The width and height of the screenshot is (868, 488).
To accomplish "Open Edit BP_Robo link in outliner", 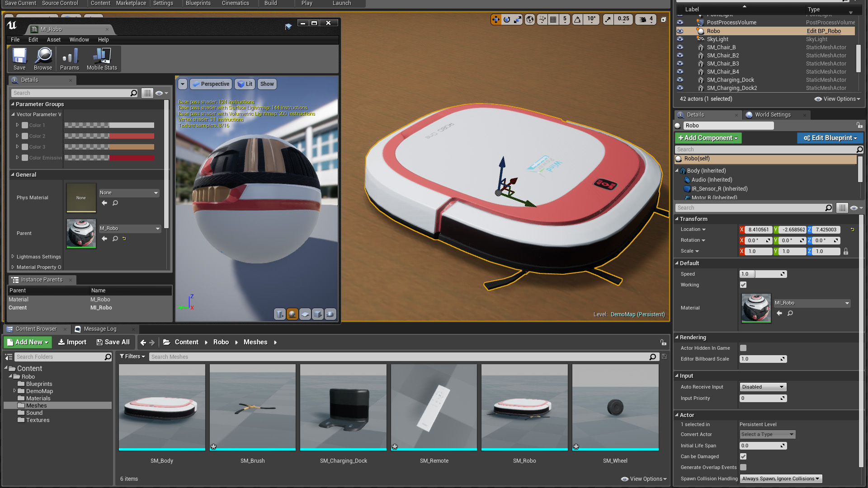I will (824, 31).
